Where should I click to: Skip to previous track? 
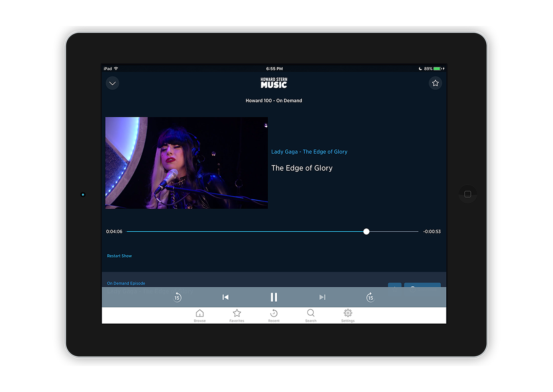click(226, 297)
